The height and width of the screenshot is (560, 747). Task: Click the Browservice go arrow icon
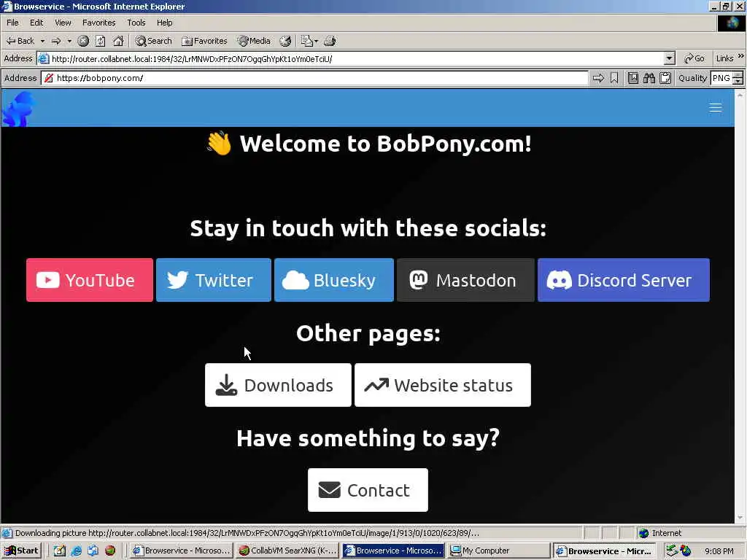click(x=598, y=78)
